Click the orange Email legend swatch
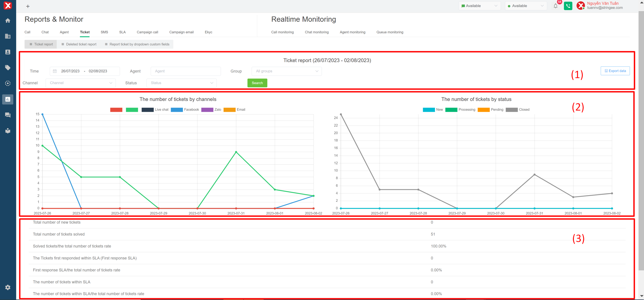Image resolution: width=644 pixels, height=300 pixels. [x=229, y=110]
